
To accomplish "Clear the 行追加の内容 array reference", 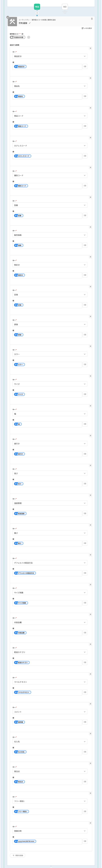I will [29, 37].
